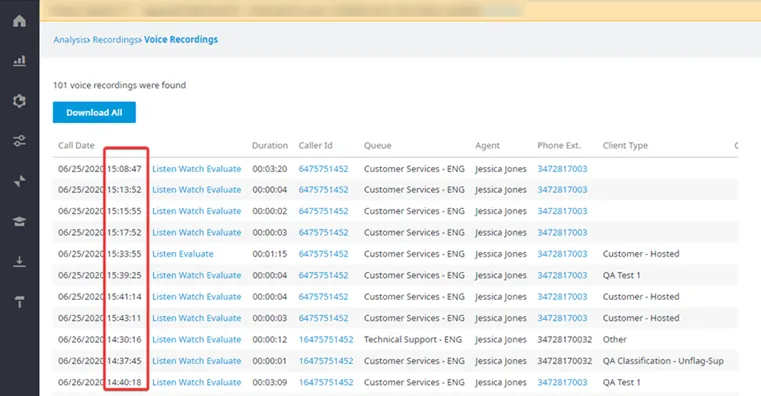Click the crossed arrows routing sidebar icon

(19, 181)
